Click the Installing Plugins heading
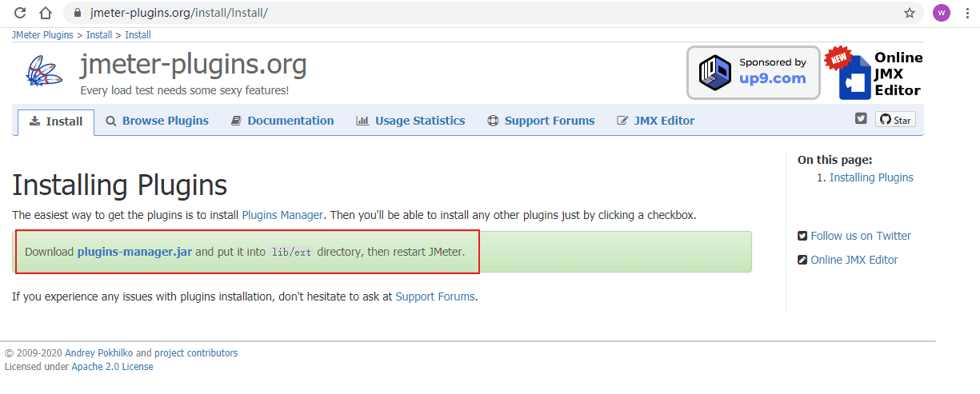 point(120,185)
